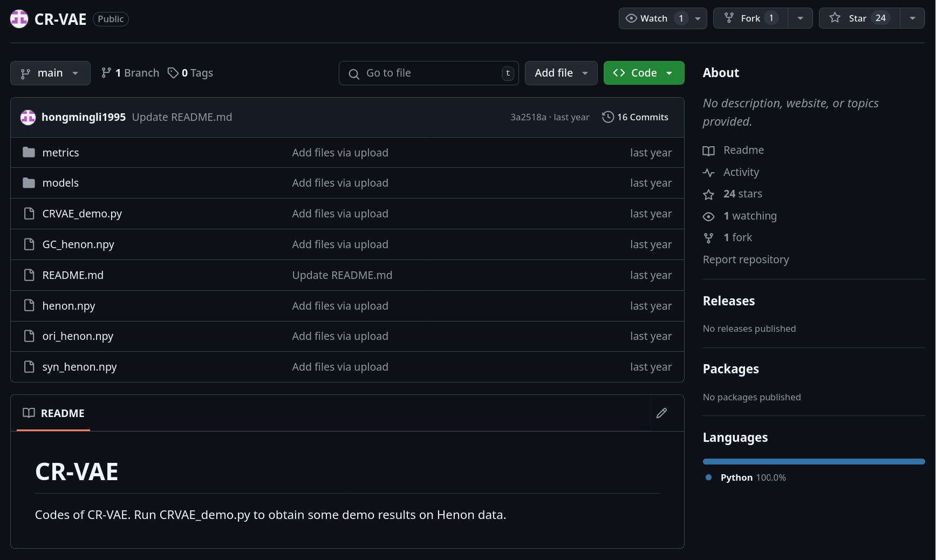Focus the Go to file search field
Viewport: 936px width, 560px height.
click(x=428, y=73)
